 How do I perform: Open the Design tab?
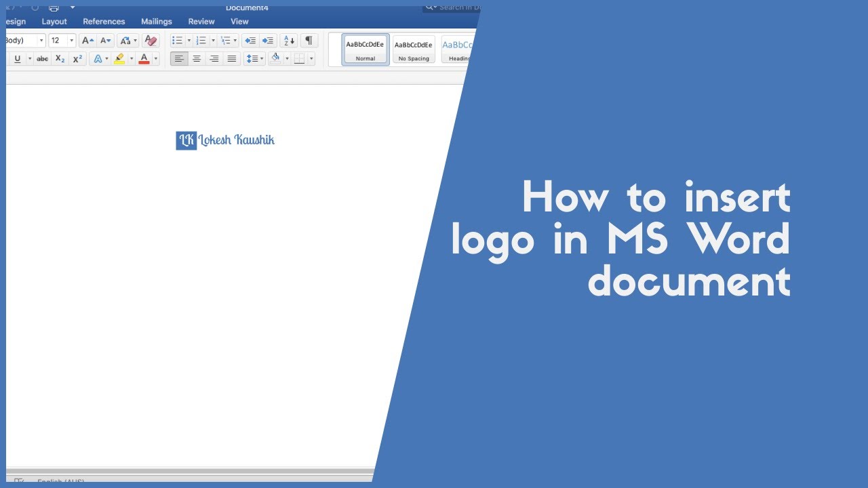pyautogui.click(x=16, y=22)
